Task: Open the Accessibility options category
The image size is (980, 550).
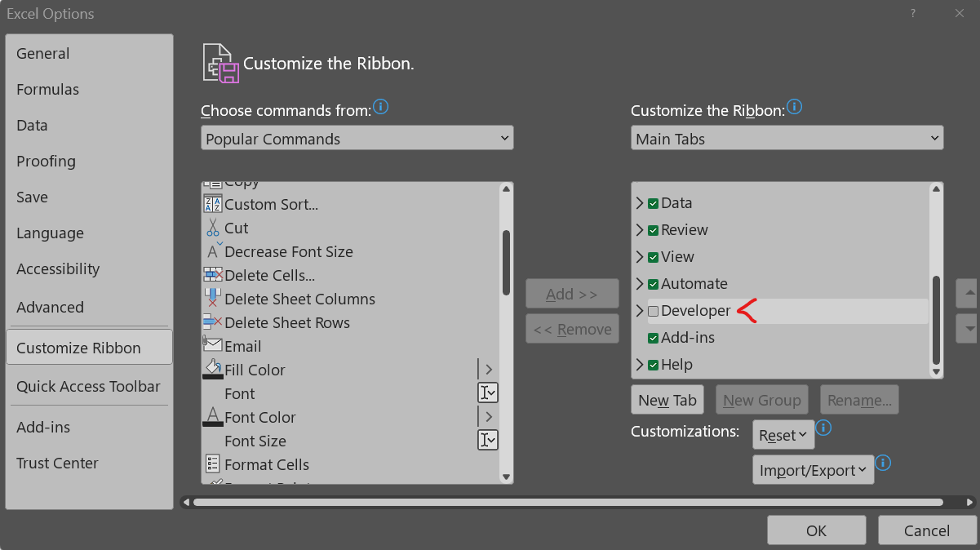Action: pos(89,269)
